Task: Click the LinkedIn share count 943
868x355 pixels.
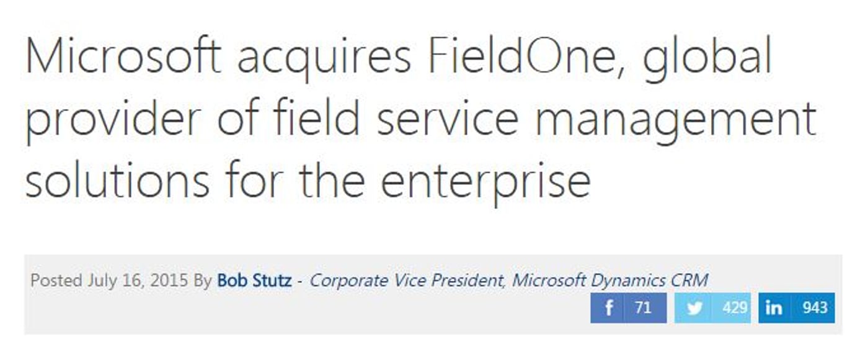Action: pos(815,308)
